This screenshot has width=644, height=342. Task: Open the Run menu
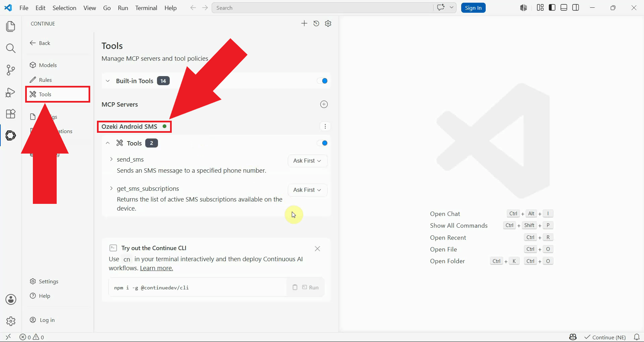123,8
